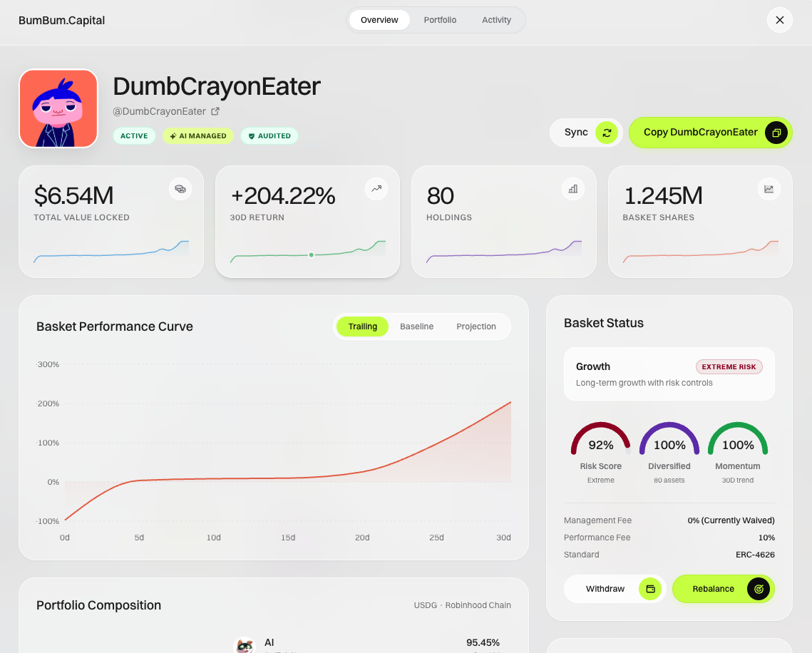Click the Basket Performance Curve heading
The image size is (812, 653).
point(115,326)
